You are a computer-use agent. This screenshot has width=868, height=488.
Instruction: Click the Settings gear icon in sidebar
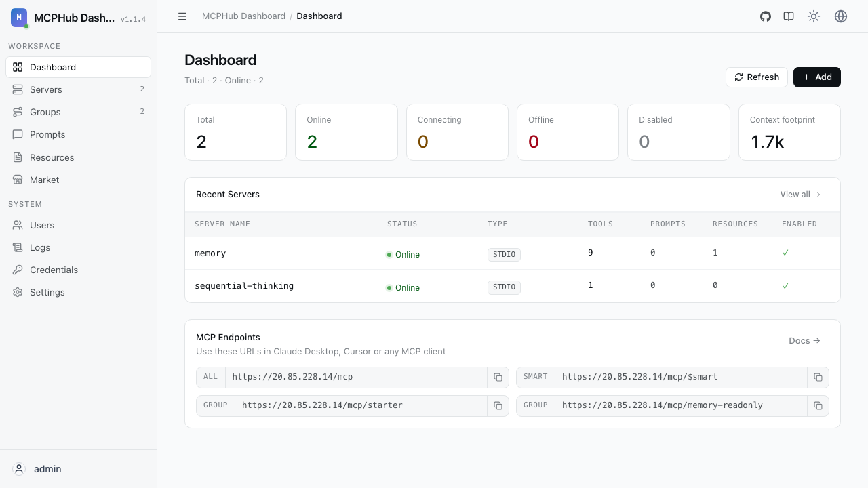click(x=18, y=292)
